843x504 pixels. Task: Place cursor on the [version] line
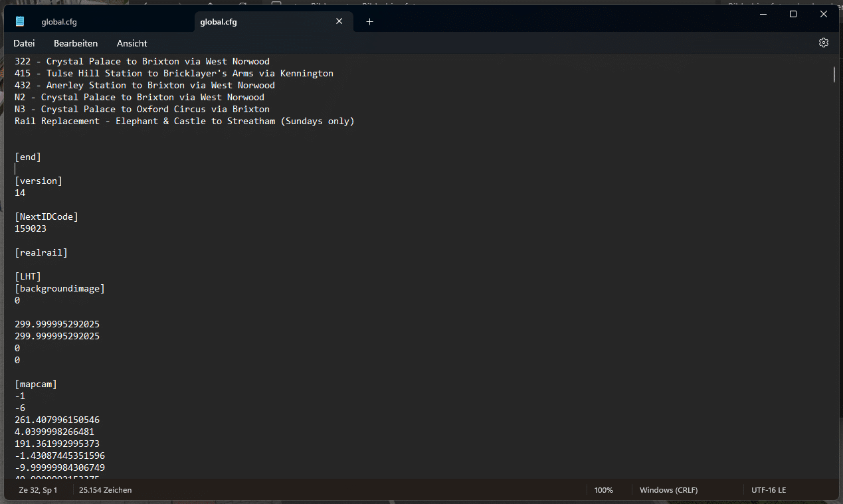coord(39,181)
